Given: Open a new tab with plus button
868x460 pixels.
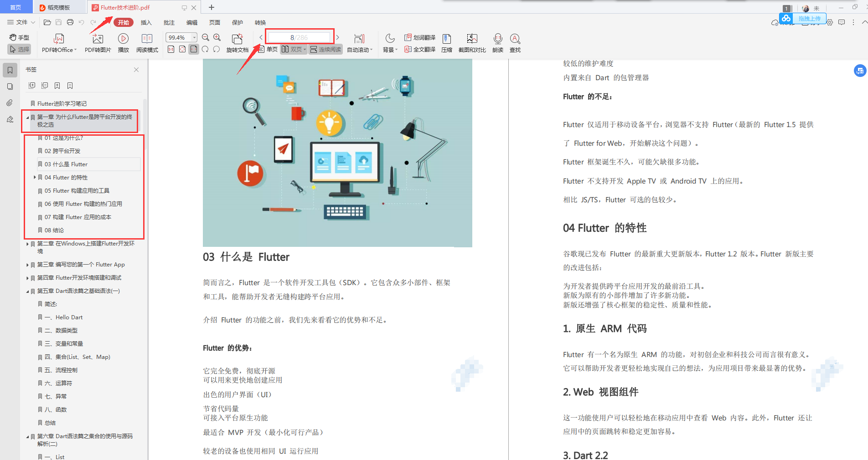Looking at the screenshot, I should 211,7.
